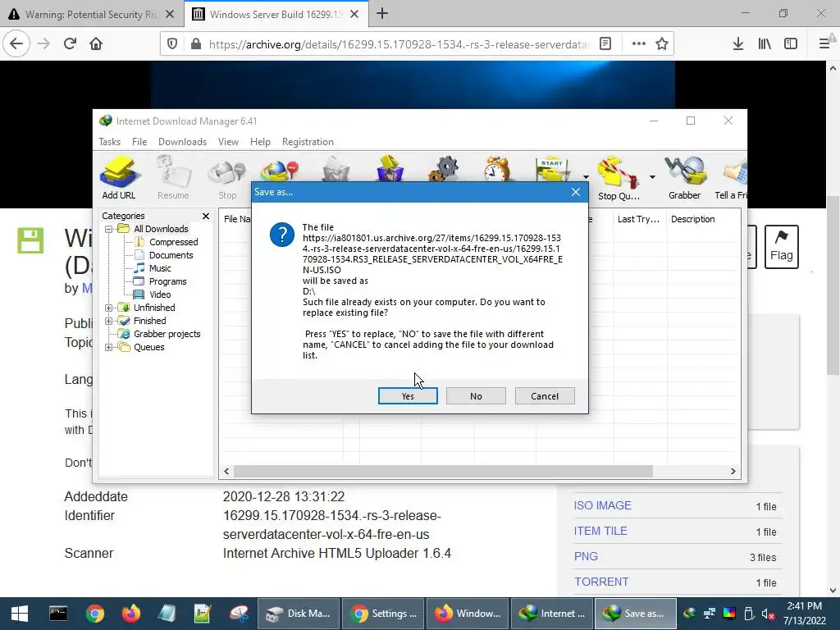Image resolution: width=840 pixels, height=630 pixels.
Task: Click the Stop Queue toolbar icon
Action: click(619, 178)
